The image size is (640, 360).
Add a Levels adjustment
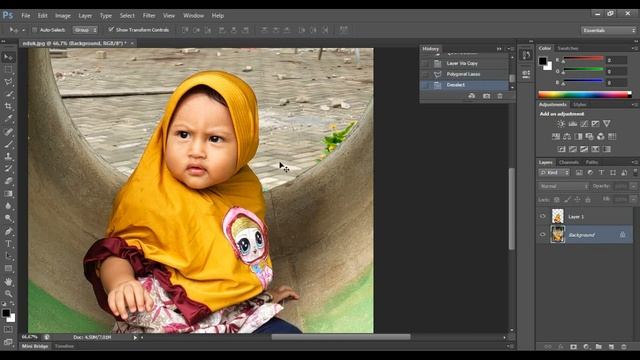coord(573,124)
